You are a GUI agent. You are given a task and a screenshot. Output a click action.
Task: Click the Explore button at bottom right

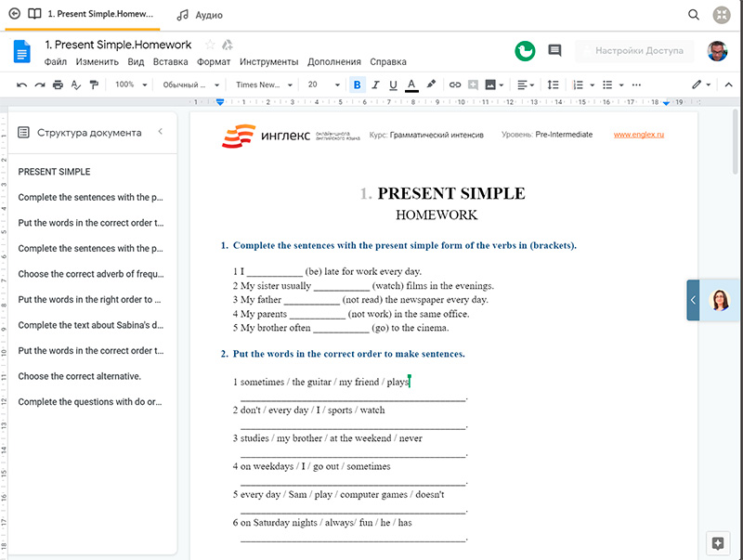716,543
